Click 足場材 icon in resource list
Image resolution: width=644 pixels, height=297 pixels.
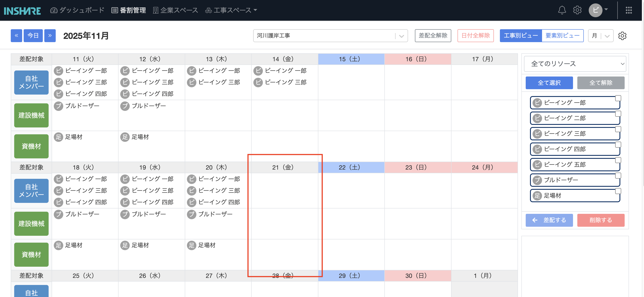coord(537,196)
